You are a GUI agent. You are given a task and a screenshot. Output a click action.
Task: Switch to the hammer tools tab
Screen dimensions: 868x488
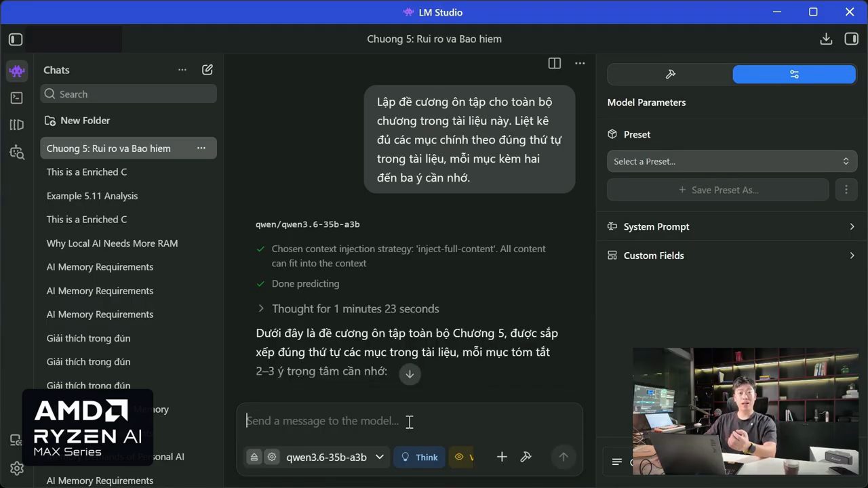point(670,75)
